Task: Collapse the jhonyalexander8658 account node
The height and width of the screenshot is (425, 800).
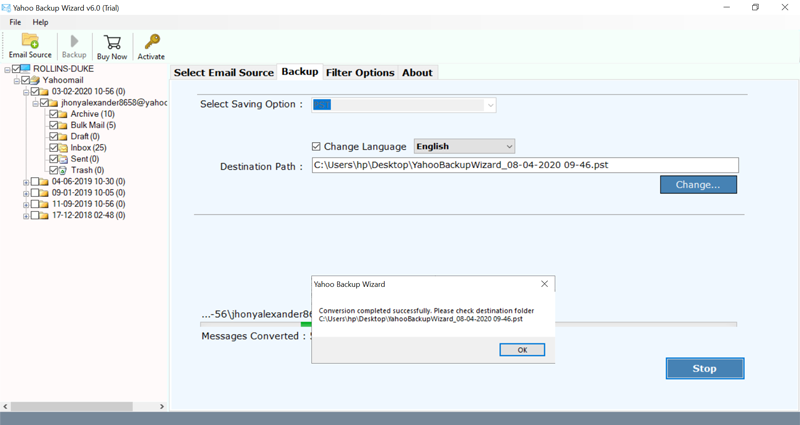Action: (35, 104)
